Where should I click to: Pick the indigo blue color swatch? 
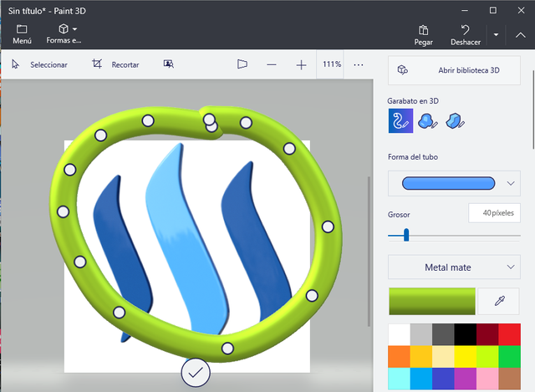(443, 379)
